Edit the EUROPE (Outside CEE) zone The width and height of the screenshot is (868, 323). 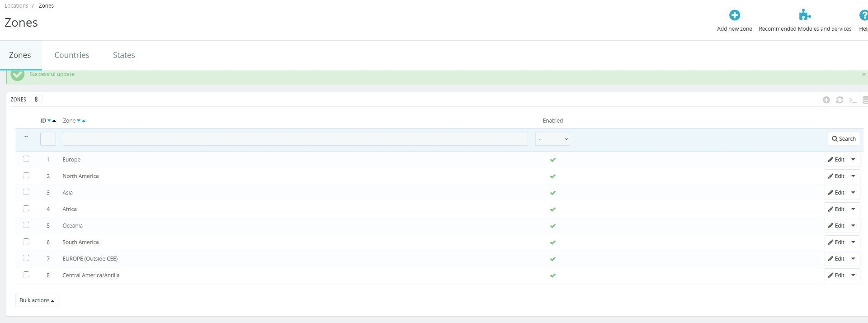(x=836, y=259)
